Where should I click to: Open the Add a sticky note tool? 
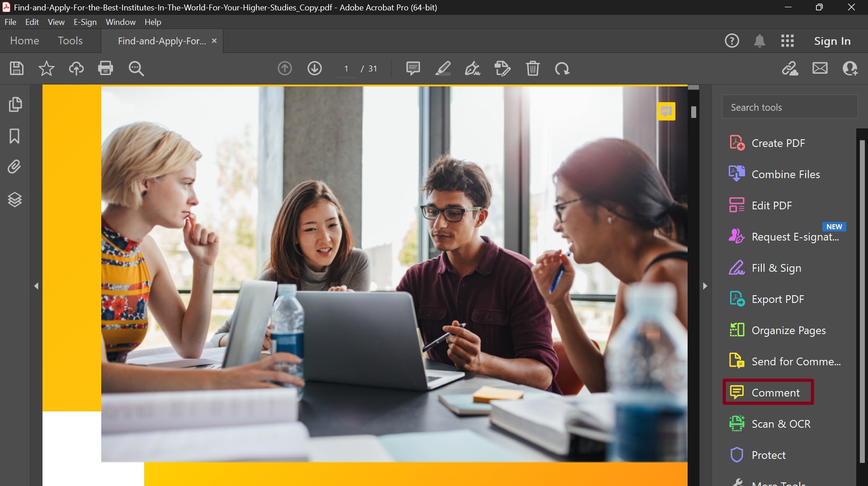coord(413,68)
